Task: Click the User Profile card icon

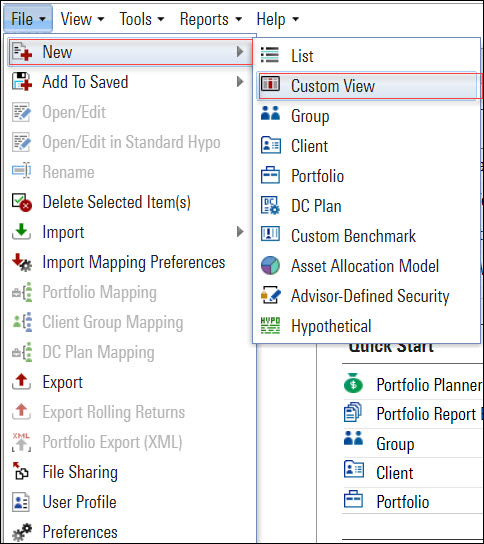Action: pos(21,502)
